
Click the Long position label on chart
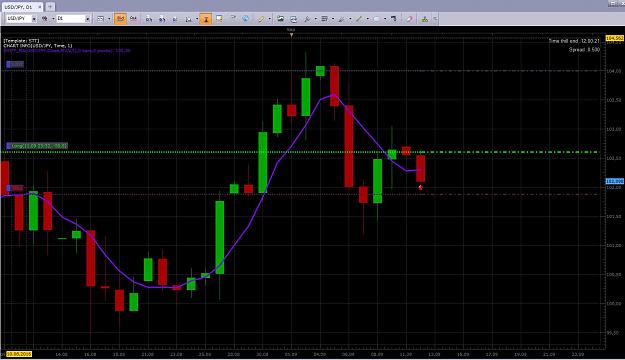pyautogui.click(x=37, y=146)
